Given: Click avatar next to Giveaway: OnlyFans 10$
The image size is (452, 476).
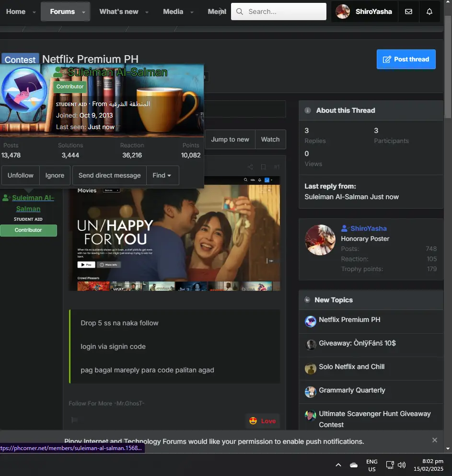Looking at the screenshot, I should pos(311,345).
